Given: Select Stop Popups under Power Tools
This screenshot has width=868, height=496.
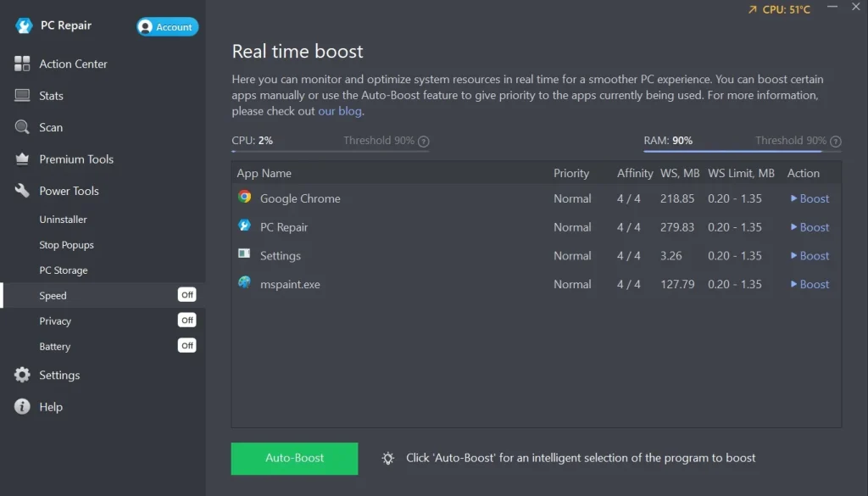Looking at the screenshot, I should click(66, 245).
